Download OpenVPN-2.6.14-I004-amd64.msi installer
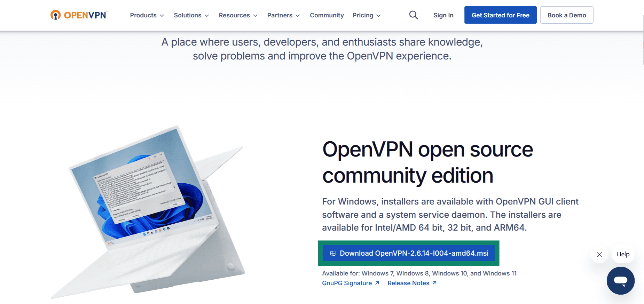The image size is (644, 304). (x=409, y=253)
